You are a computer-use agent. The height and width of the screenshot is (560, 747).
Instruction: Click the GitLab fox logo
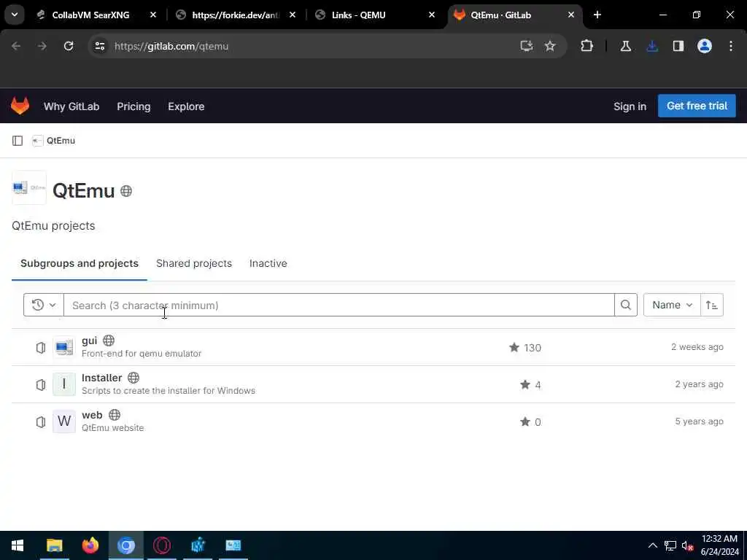pos(20,106)
